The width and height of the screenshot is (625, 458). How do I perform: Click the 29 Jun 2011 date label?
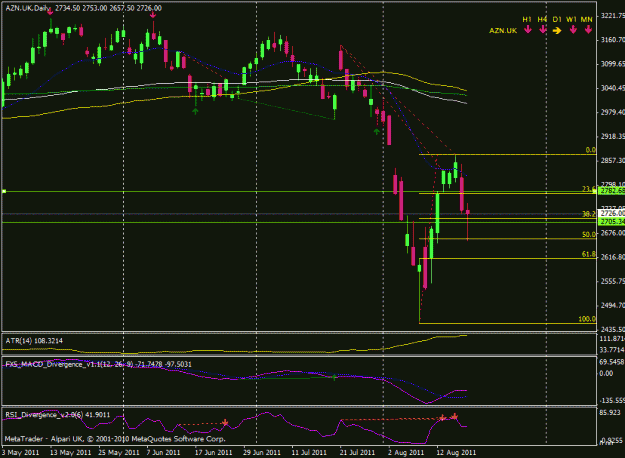pos(262,452)
